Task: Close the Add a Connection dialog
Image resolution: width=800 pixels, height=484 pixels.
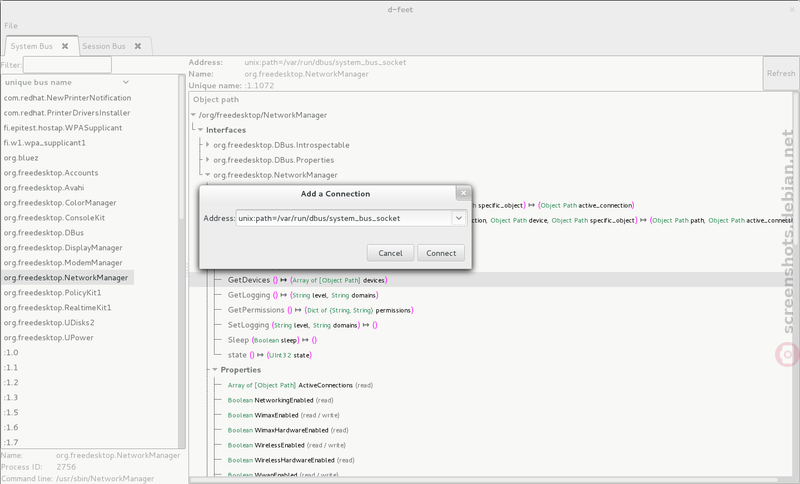Action: pos(463,193)
